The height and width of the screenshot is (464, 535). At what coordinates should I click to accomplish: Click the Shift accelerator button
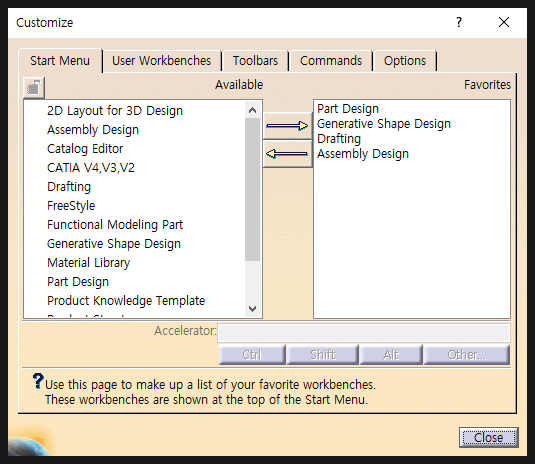click(323, 355)
